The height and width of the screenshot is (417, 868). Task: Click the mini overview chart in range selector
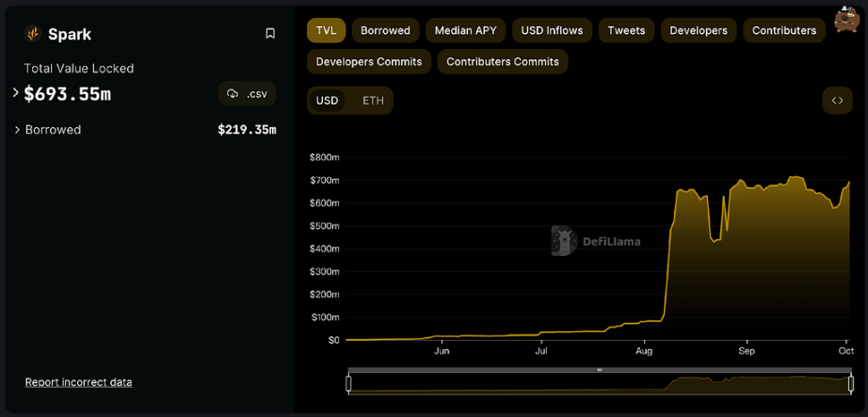click(600, 383)
